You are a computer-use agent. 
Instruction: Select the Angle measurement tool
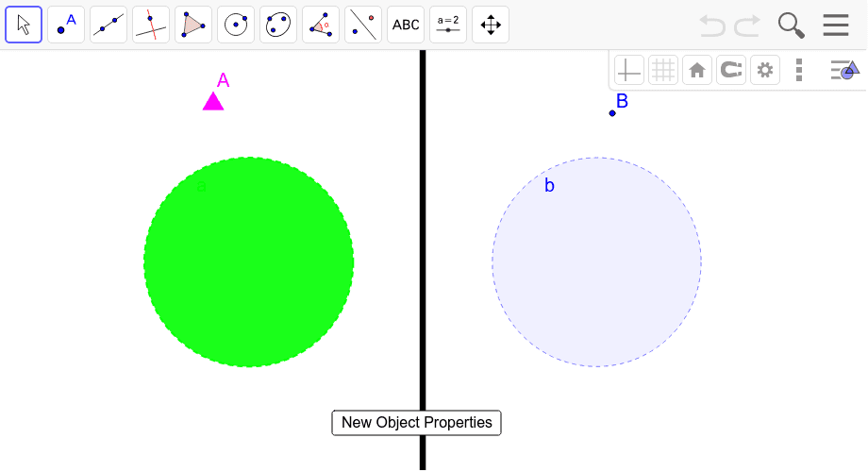point(321,25)
